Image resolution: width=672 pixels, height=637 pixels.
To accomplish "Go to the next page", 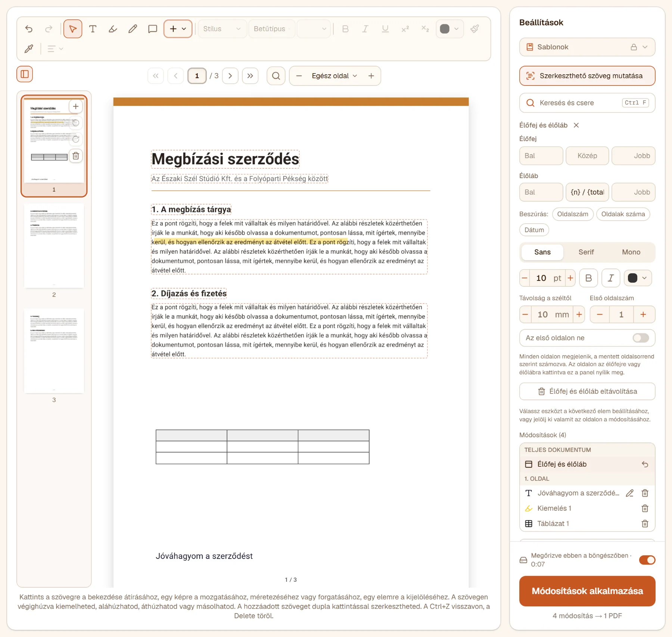I will pos(230,76).
